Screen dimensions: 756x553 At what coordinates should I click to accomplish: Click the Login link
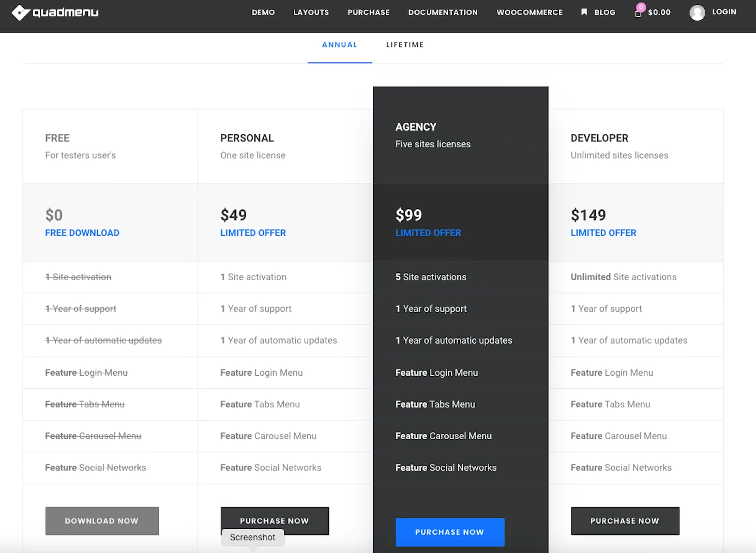pos(724,12)
